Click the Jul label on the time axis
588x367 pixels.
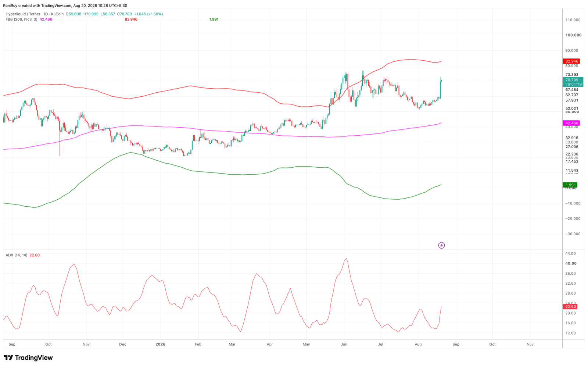381,345
